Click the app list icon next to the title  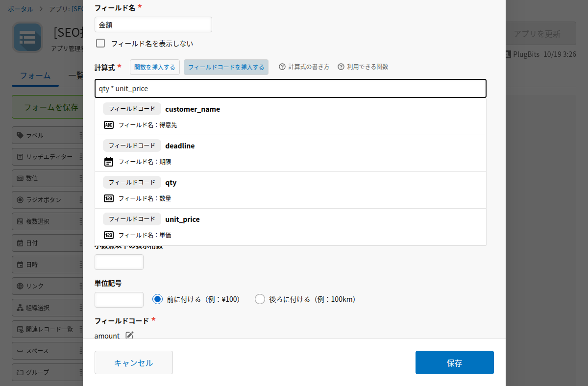tap(27, 37)
